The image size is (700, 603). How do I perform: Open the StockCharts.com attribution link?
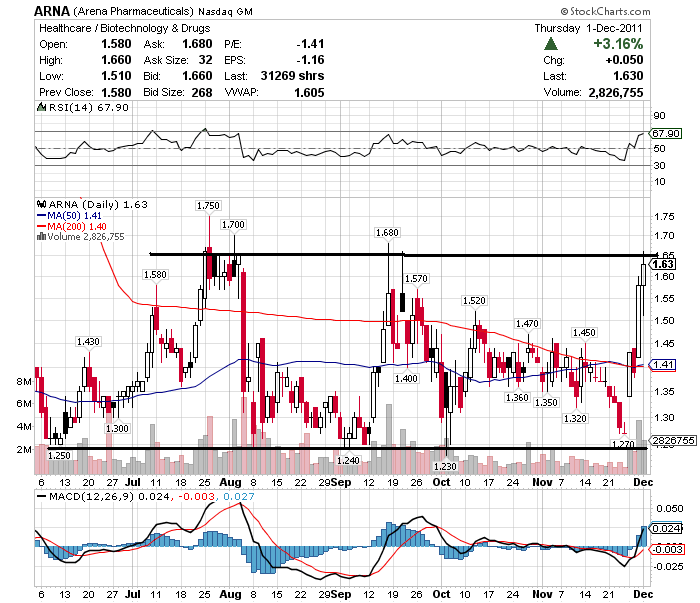[x=605, y=11]
